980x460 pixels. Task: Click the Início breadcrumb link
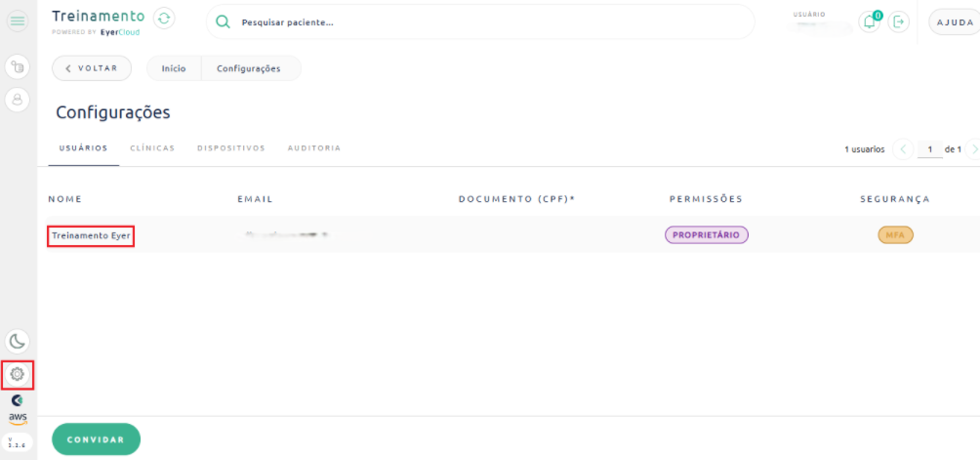pos(174,68)
